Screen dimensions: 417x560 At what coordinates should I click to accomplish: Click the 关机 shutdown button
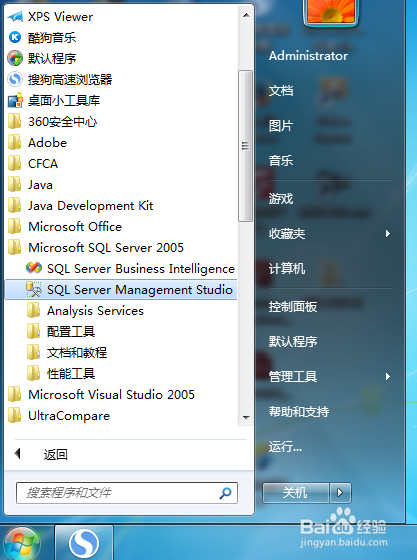pyautogui.click(x=296, y=493)
